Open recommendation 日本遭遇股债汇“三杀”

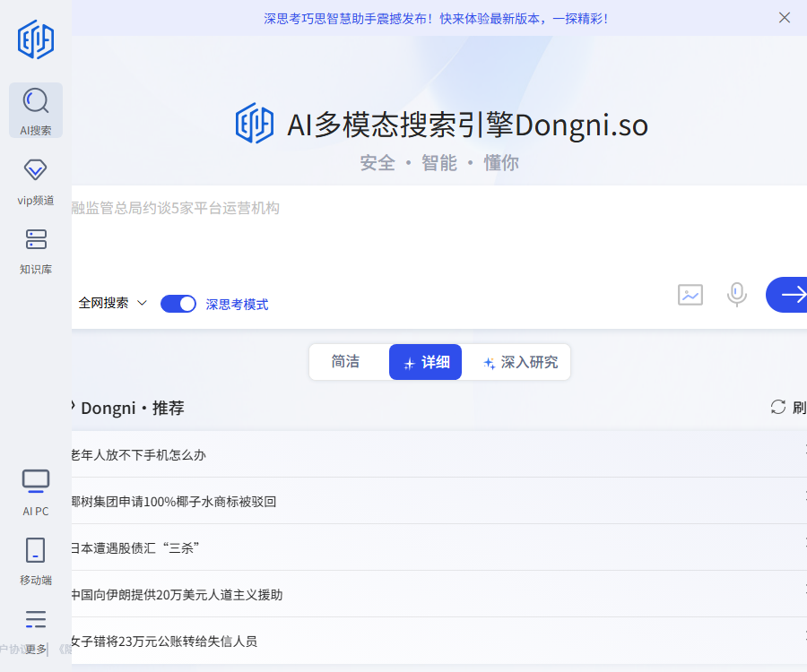tap(439, 548)
